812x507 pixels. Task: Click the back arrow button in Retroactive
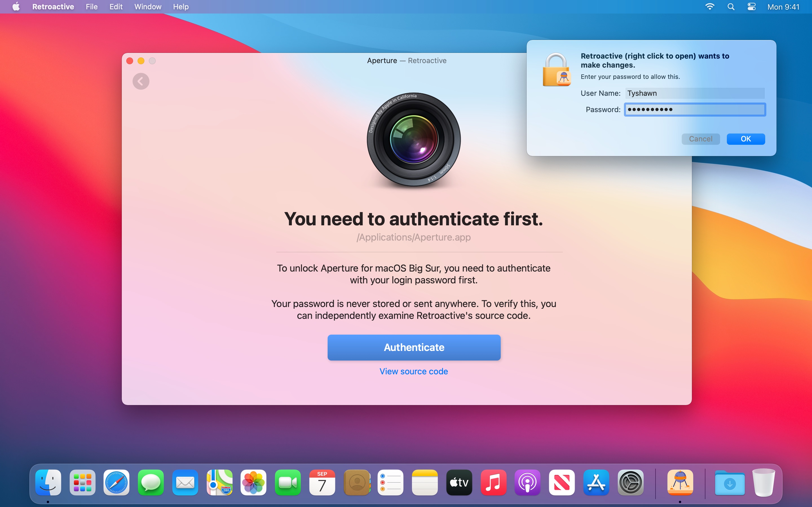coord(141,81)
